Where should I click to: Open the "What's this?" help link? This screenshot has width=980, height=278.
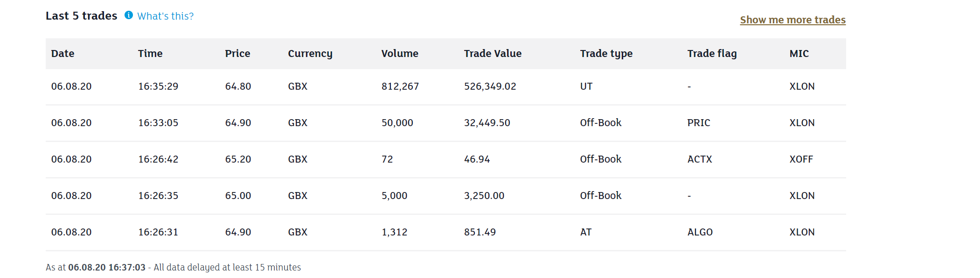click(165, 16)
